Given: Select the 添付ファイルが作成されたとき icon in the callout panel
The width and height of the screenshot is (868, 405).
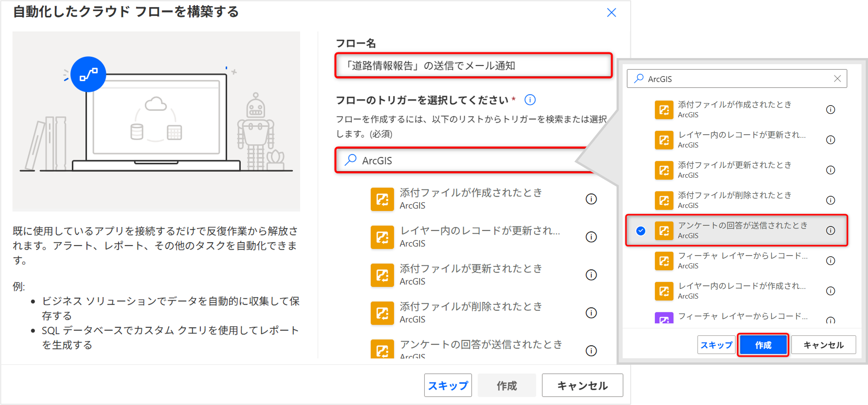Looking at the screenshot, I should click(664, 110).
